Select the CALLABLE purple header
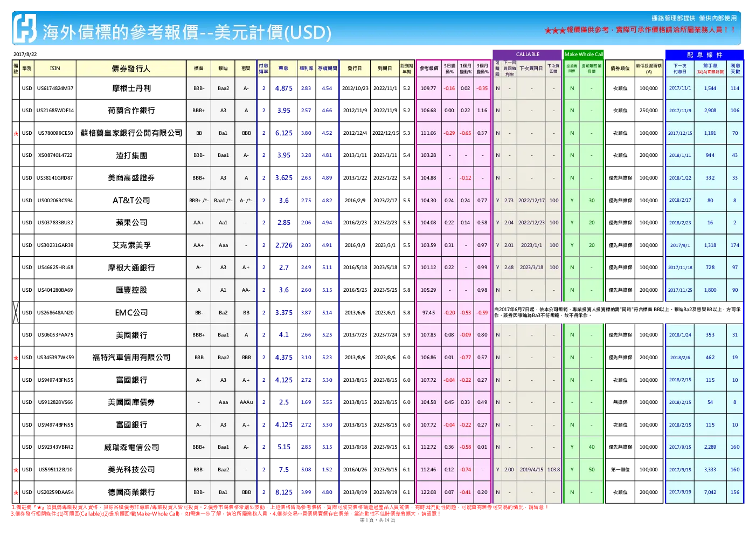This screenshot has height=535, width=756. click(528, 54)
